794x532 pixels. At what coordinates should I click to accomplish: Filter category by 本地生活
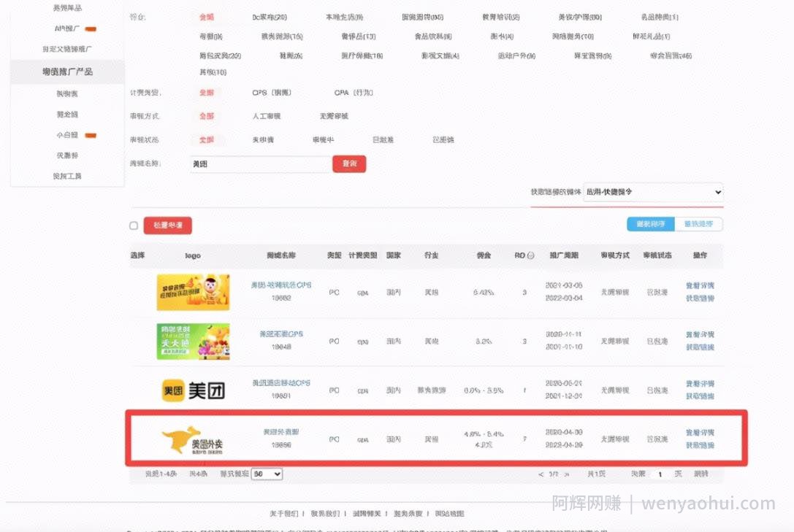pos(344,18)
